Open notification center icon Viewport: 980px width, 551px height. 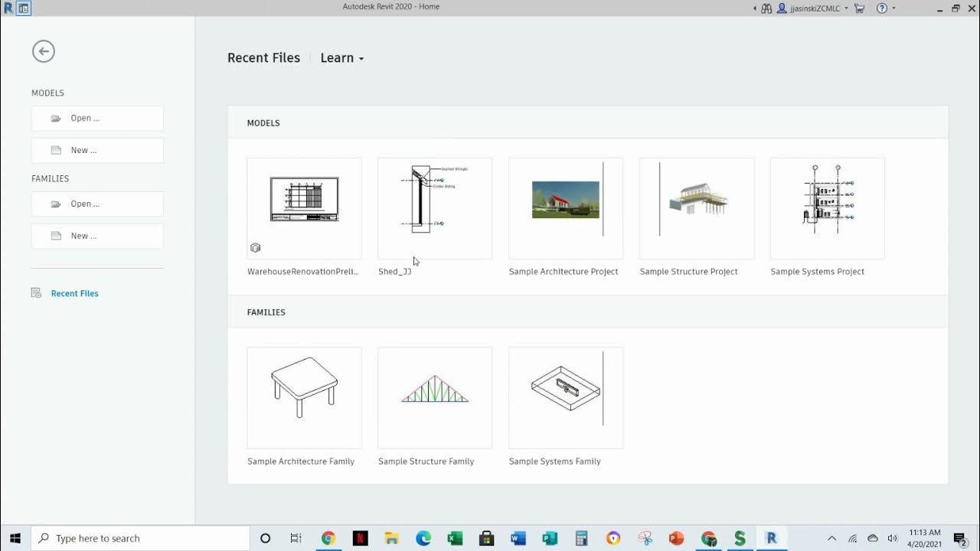[x=959, y=538]
